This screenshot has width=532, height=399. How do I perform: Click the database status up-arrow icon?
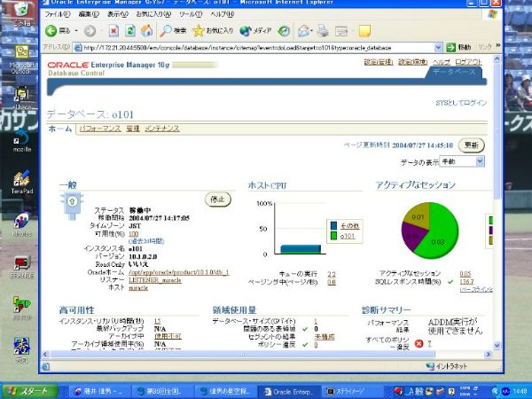click(x=72, y=201)
